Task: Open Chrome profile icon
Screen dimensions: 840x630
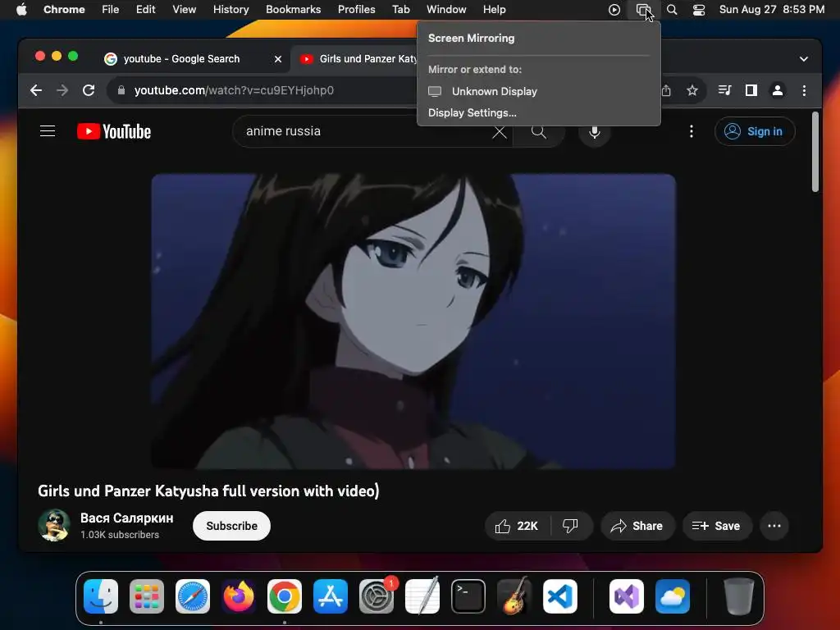Action: pos(778,90)
